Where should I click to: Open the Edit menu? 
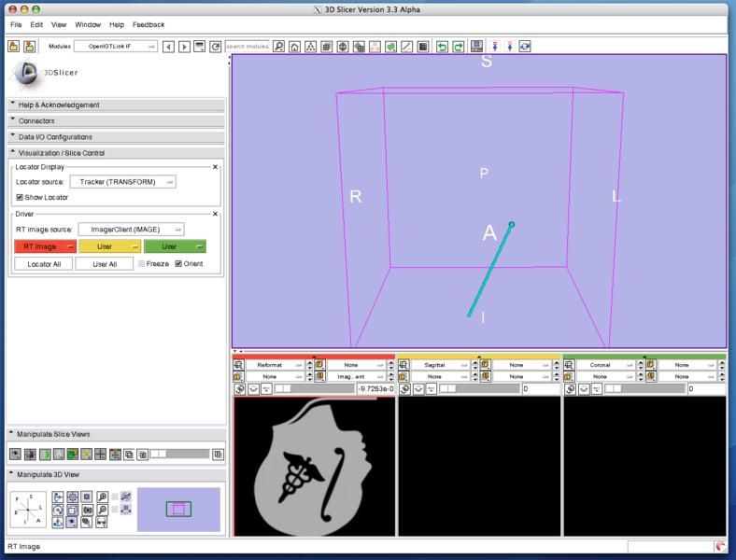click(36, 24)
